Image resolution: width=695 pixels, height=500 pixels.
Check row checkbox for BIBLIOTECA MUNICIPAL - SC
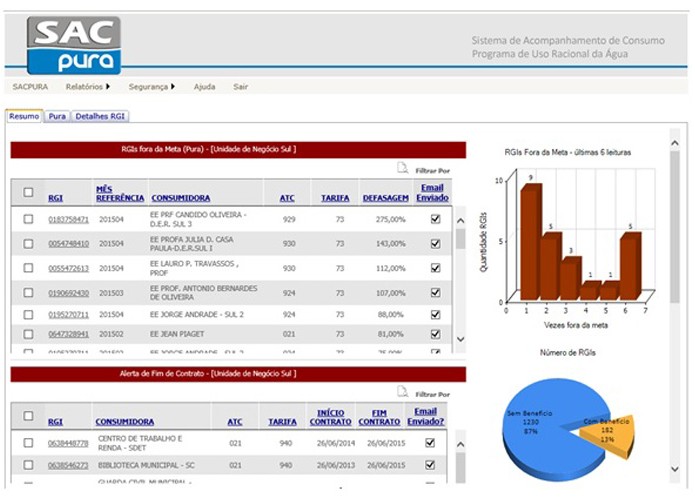28,465
